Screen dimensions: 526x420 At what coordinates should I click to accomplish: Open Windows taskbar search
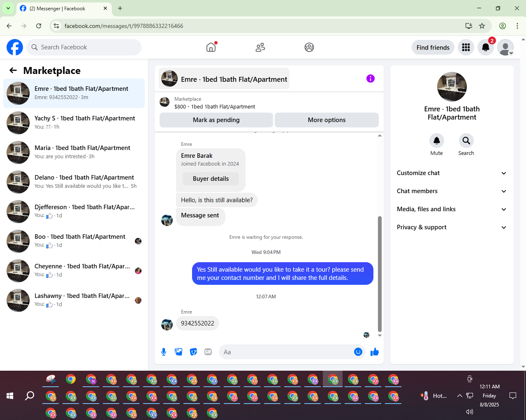click(30, 396)
